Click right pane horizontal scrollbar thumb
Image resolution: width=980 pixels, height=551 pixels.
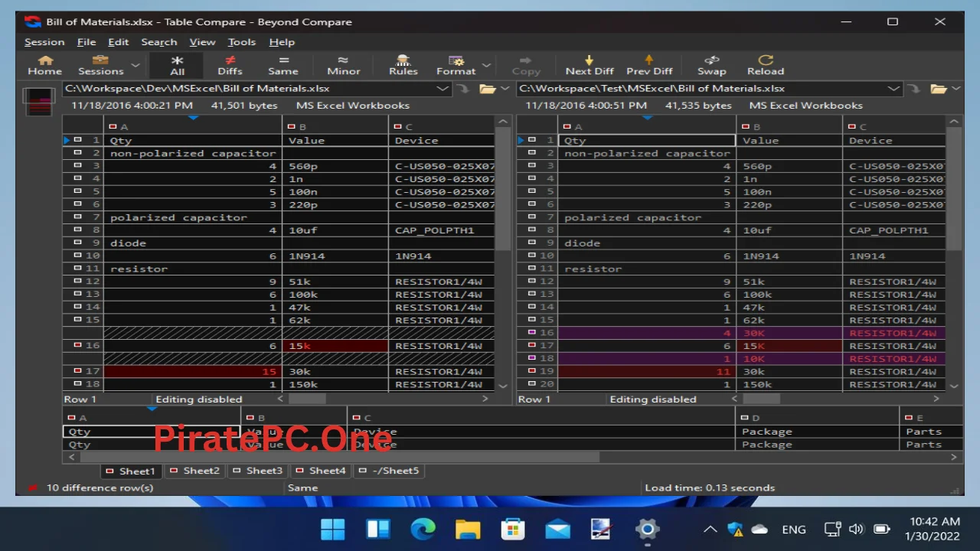click(761, 399)
